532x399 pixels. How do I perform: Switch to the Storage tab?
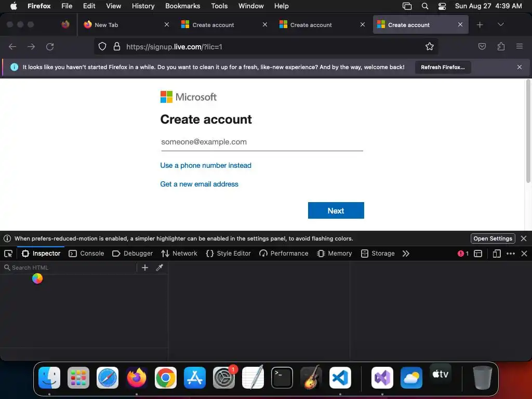coord(378,254)
